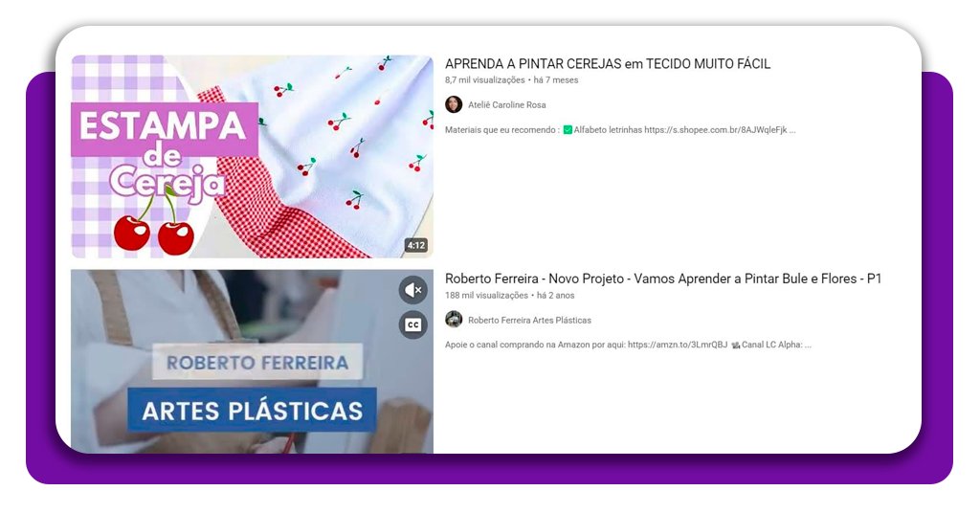Click the 8,7 mil visualizações view count
The image size is (980, 513).
pos(484,80)
